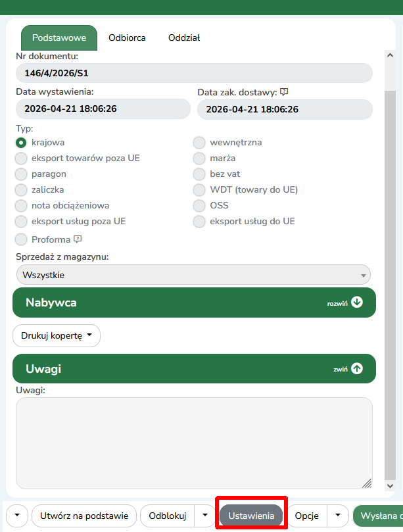Click the info icon next to Data zak. dostawy
The height and width of the screenshot is (532, 403).
(284, 91)
